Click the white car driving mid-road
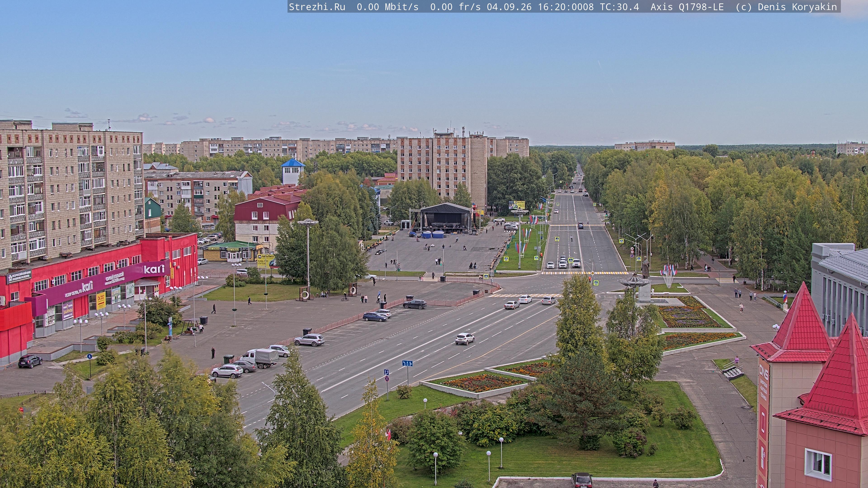 click(465, 338)
